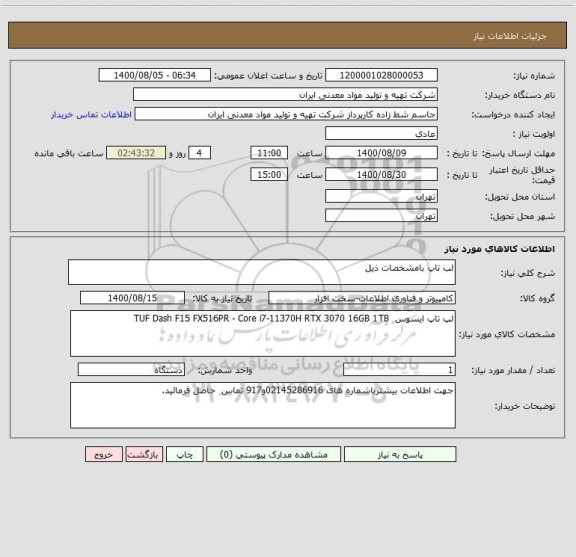Click the goods group field کامپیوتر و فناوری اطلاعات
Image resolution: width=576 pixels, height=557 pixels.
pyautogui.click(x=362, y=298)
